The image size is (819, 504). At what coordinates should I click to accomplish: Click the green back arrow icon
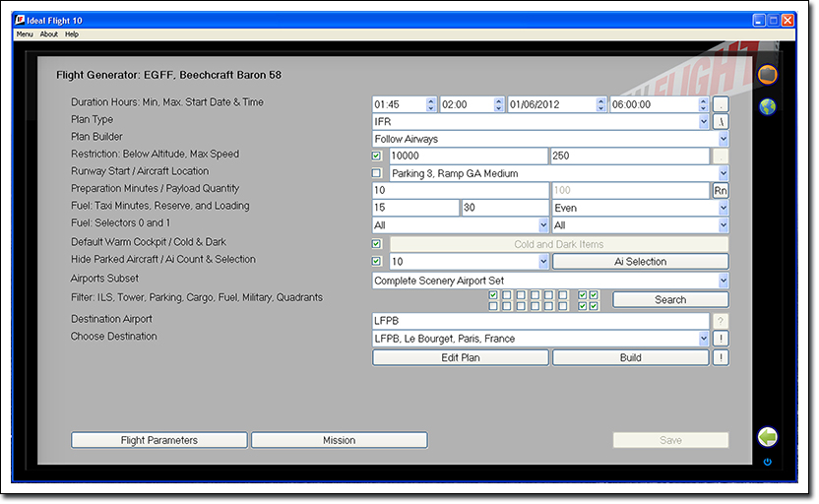pos(767,437)
